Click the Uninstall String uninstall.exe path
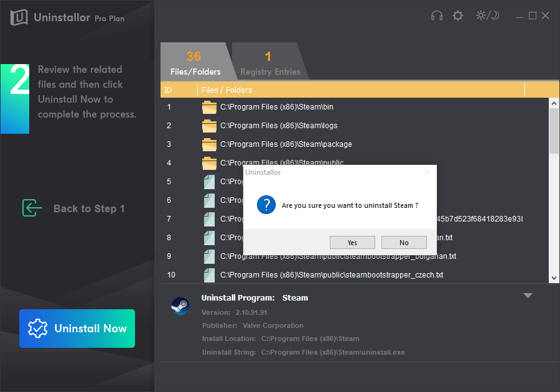Image resolution: width=560 pixels, height=392 pixels. point(333,352)
